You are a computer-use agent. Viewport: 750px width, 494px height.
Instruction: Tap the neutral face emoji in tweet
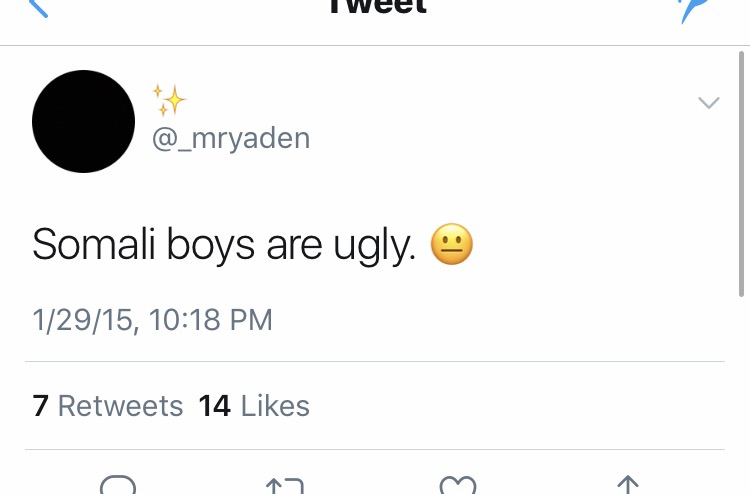tap(451, 245)
